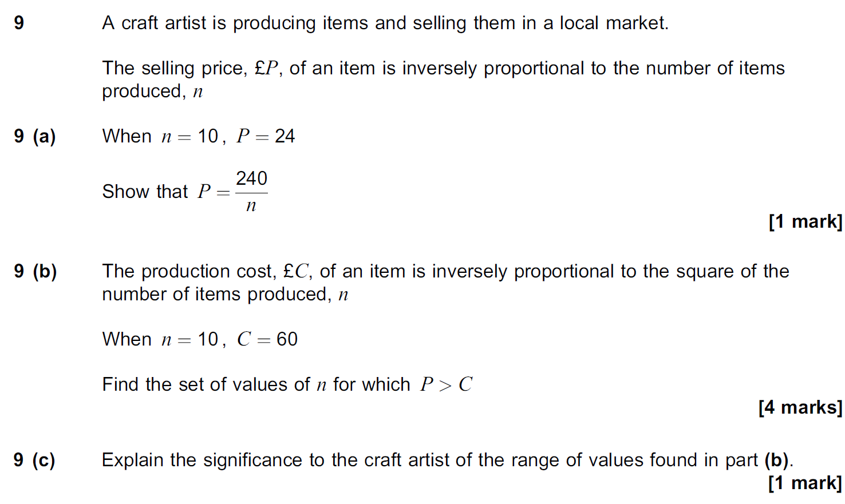Click the C = 60 value
845x504 pixels.
click(x=267, y=339)
